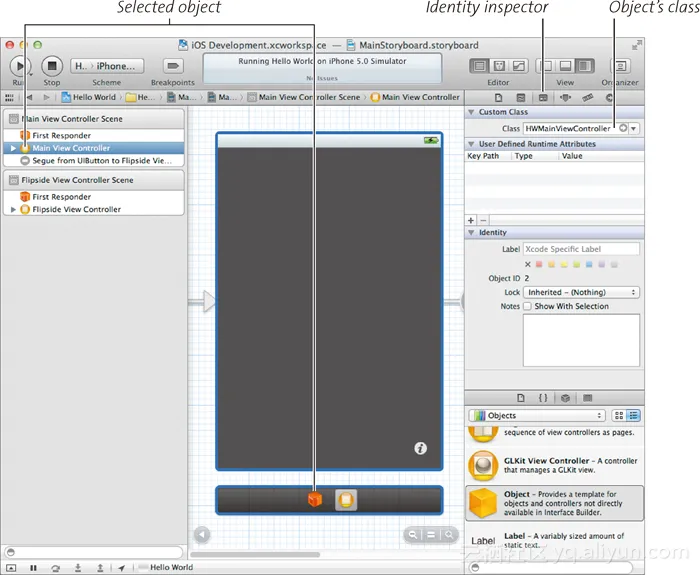Collapse the Custom Class section

point(471,112)
